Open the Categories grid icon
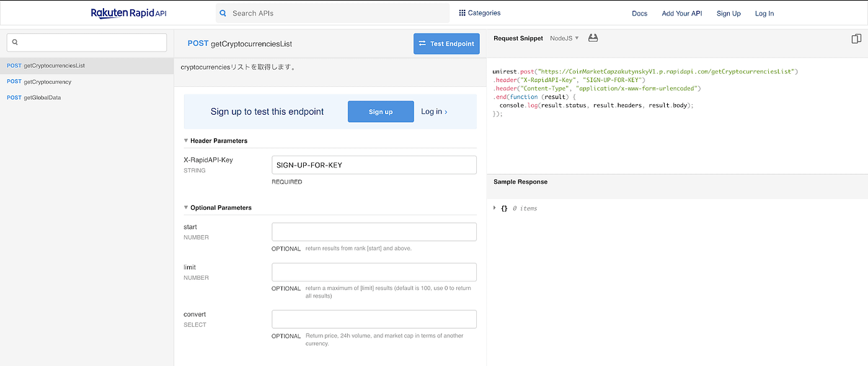The width and height of the screenshot is (868, 366). [x=461, y=12]
